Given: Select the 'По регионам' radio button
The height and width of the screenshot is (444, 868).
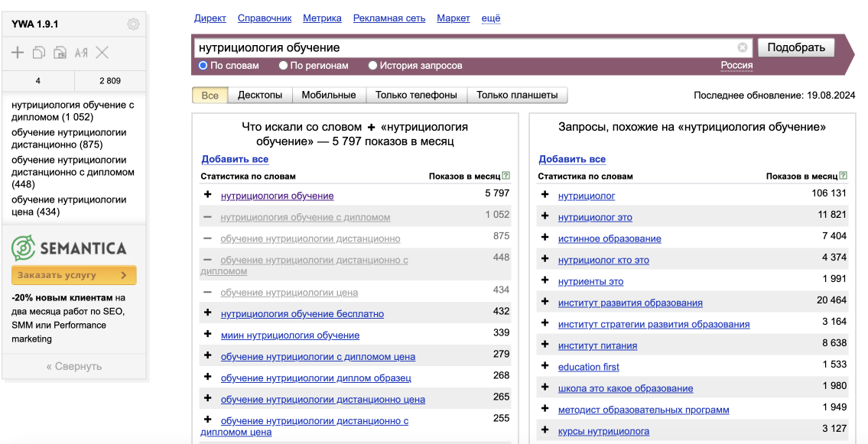Looking at the screenshot, I should pos(283,65).
